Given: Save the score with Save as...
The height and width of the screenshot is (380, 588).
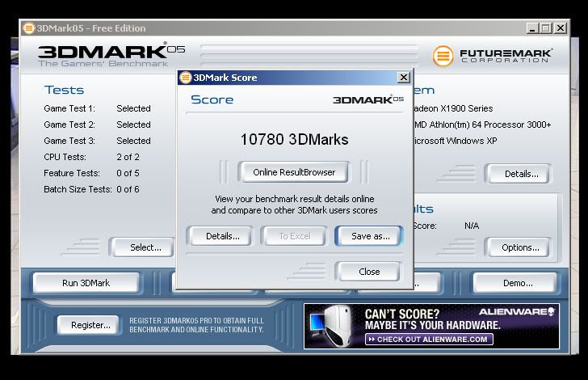Looking at the screenshot, I should click(369, 236).
